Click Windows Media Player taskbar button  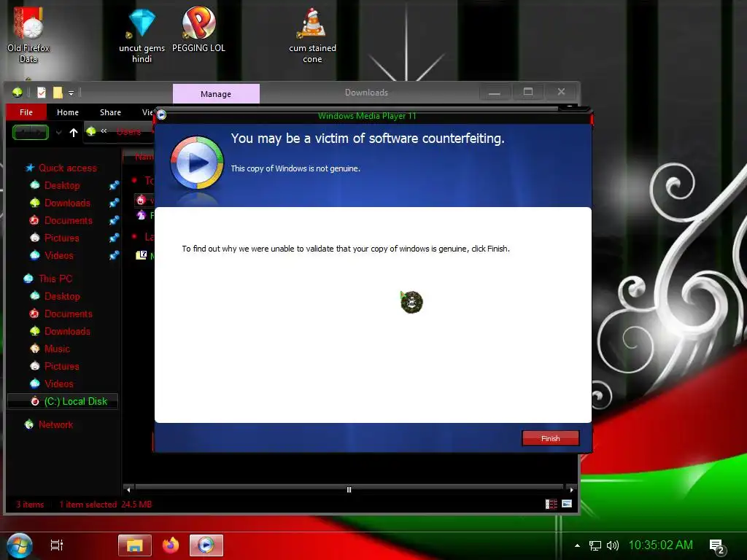coord(206,545)
